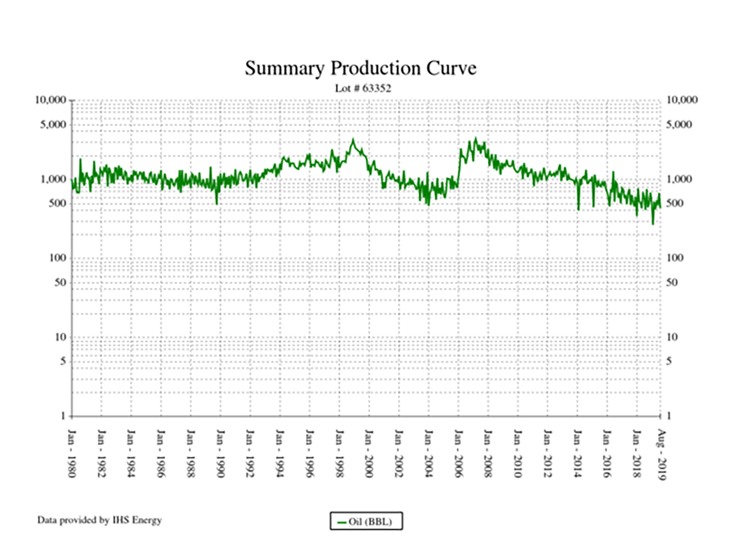Click the 1999 production peak on curve
The height and width of the screenshot is (560, 730).
[353, 140]
